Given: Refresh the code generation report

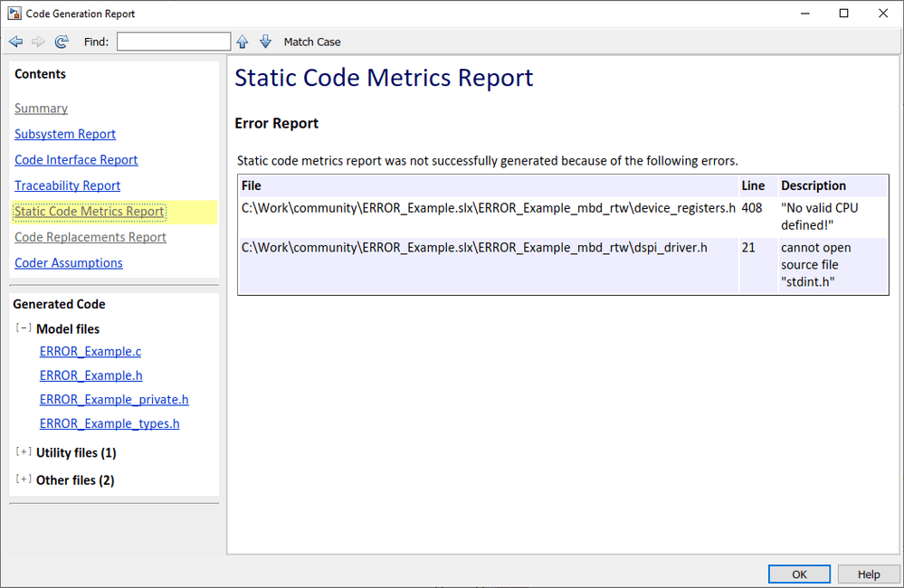Looking at the screenshot, I should 60,41.
